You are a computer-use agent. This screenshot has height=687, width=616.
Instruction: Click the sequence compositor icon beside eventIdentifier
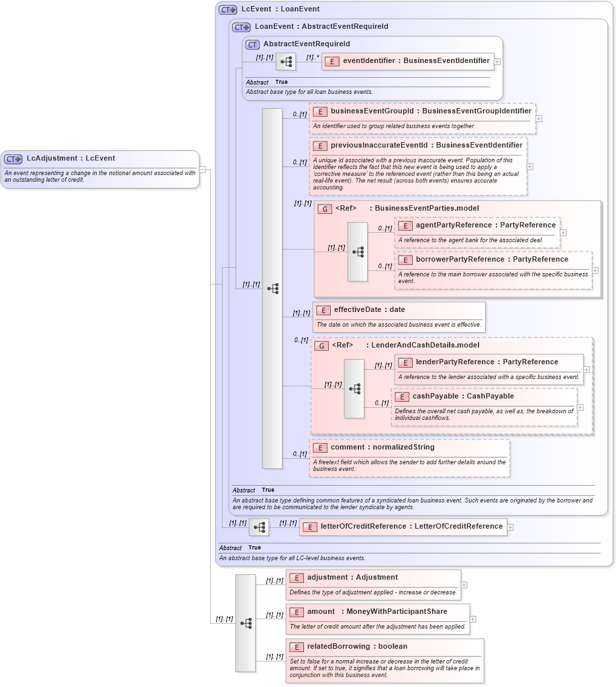point(285,61)
